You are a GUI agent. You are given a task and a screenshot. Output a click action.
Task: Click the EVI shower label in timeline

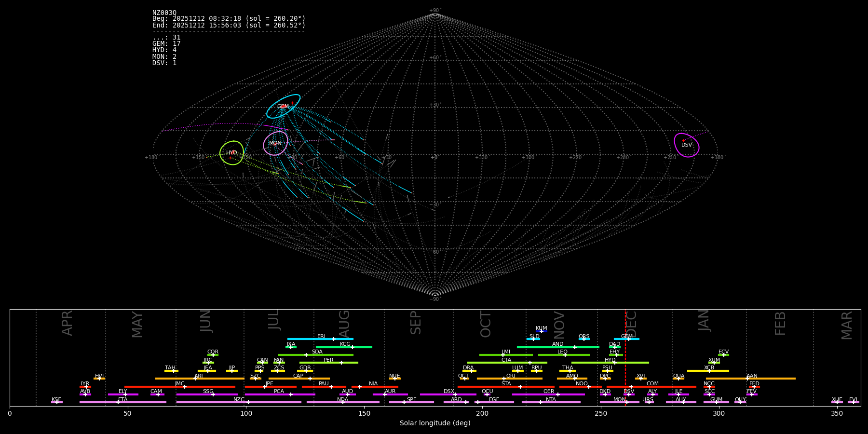click(853, 400)
